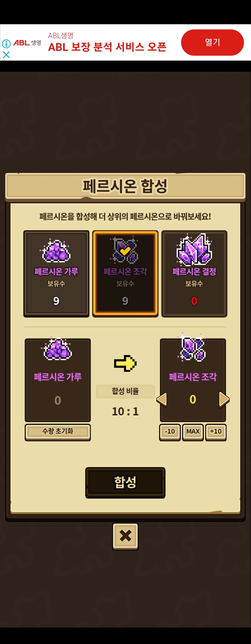251x644 pixels.
Task: Click the ad info icon
Action: point(6,44)
